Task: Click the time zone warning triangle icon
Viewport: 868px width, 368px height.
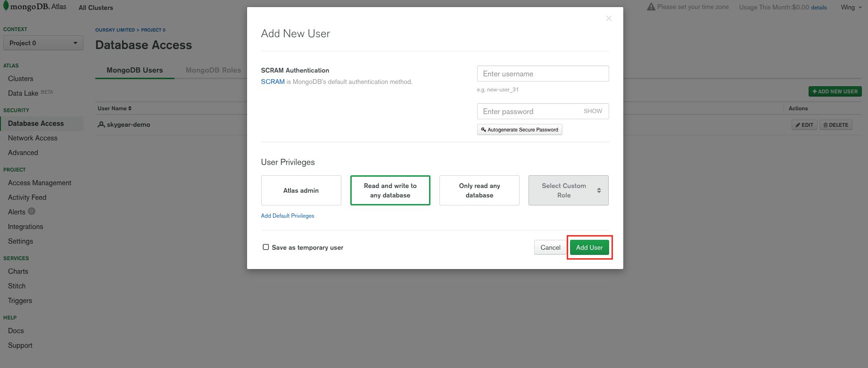Action: pyautogui.click(x=651, y=7)
